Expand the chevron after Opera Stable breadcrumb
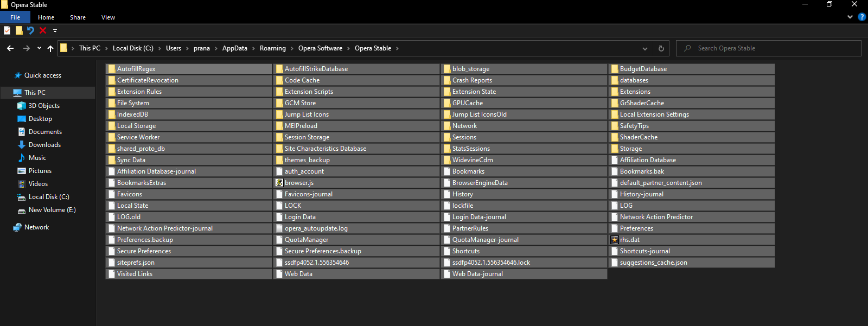The image size is (868, 326). [x=397, y=48]
